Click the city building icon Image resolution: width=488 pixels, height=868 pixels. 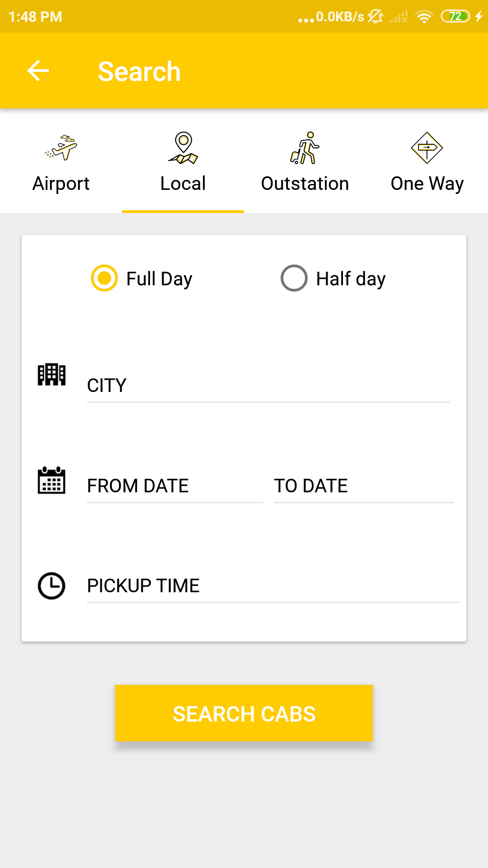tap(52, 375)
